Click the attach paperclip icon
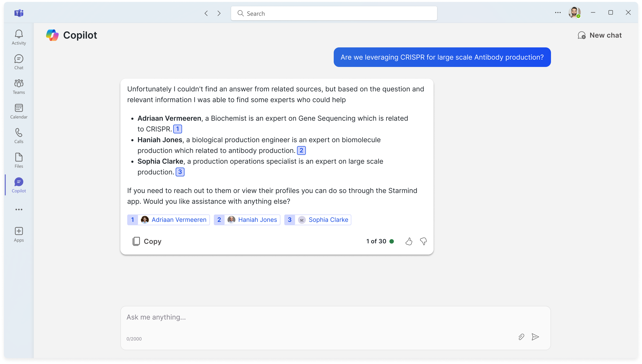The image size is (642, 364). tap(521, 337)
